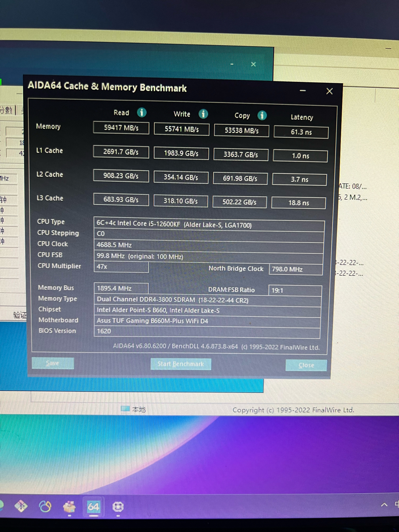The height and width of the screenshot is (532, 399).
Task: Open the blue swirl browser icon in the taskbar
Action: click(x=45, y=506)
